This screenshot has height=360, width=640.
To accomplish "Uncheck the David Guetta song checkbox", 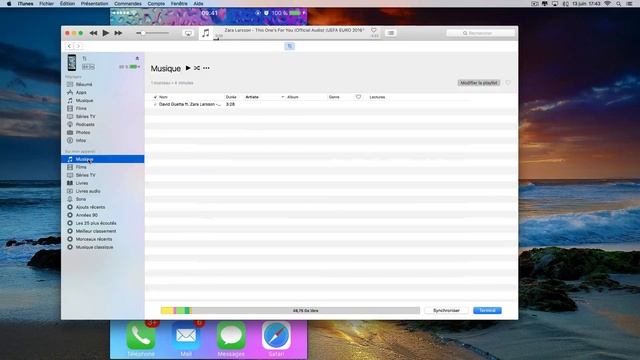I will 155,104.
